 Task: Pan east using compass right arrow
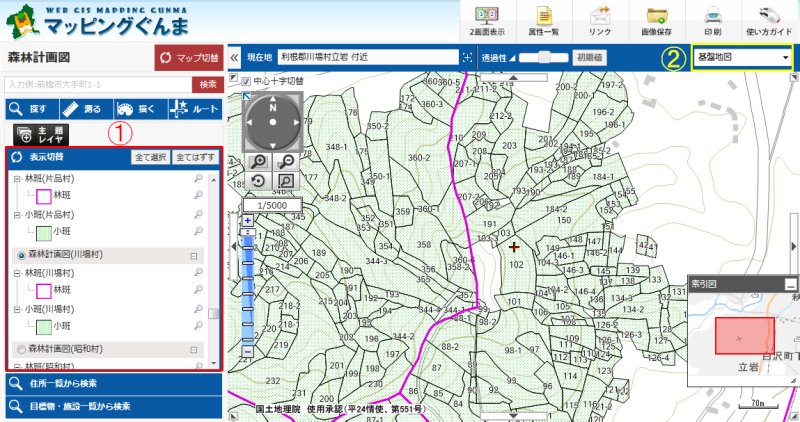point(296,122)
